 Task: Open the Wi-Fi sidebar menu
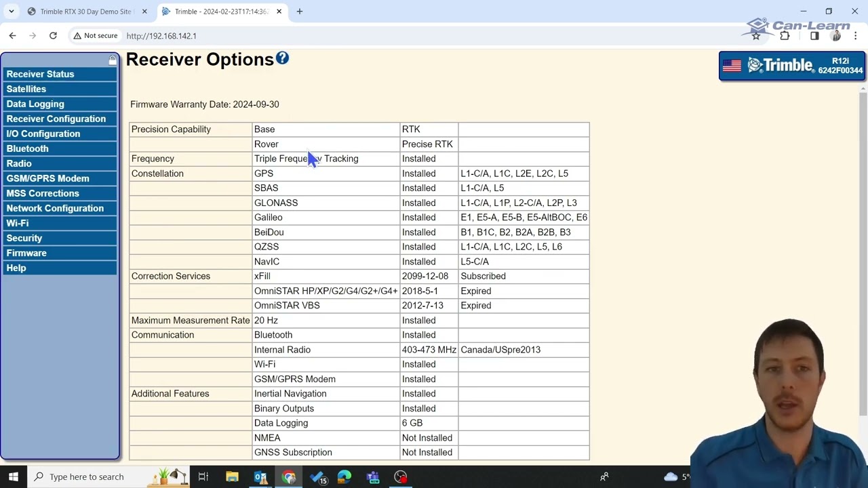[x=60, y=223]
